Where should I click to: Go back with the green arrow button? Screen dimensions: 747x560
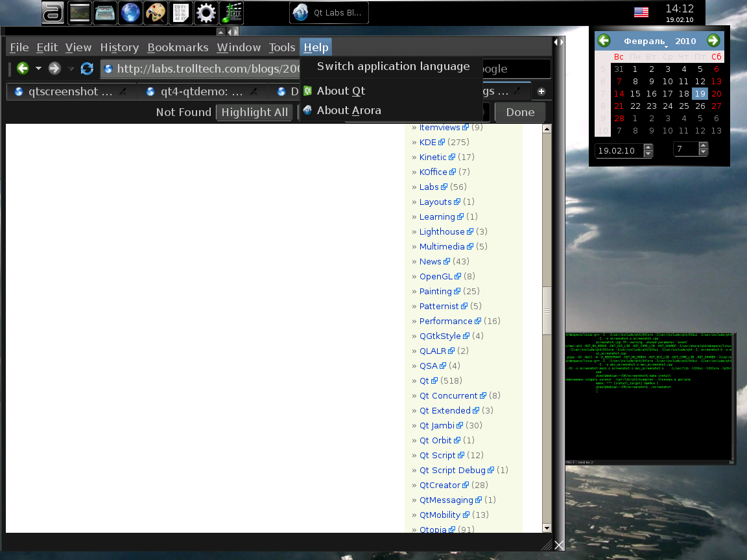(x=23, y=69)
